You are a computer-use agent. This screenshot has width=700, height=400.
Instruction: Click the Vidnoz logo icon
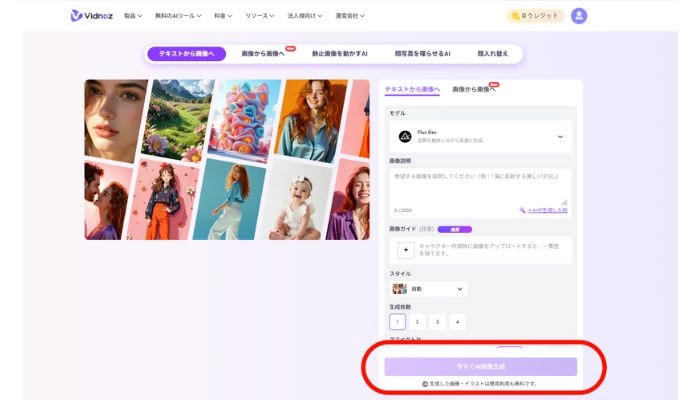click(x=76, y=16)
